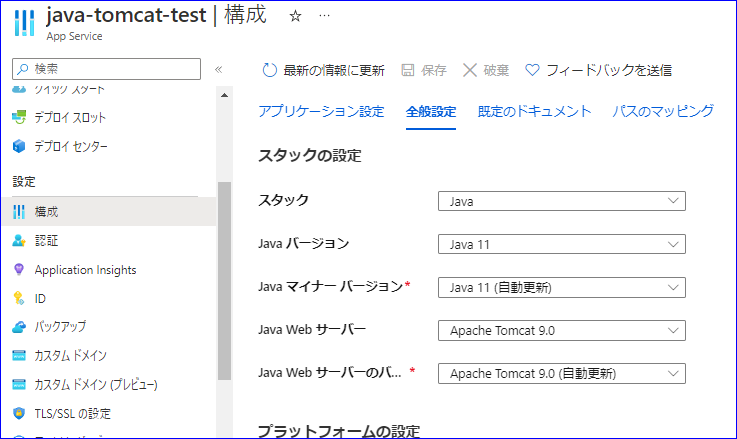
Task: Open the more options ellipsis in header
Action: (x=324, y=16)
